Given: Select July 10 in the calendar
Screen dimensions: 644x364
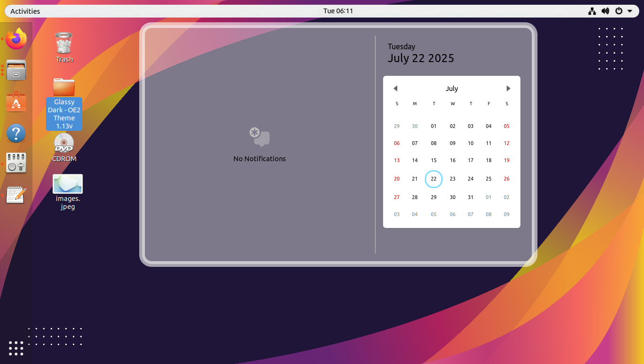Looking at the screenshot, I should (471, 144).
